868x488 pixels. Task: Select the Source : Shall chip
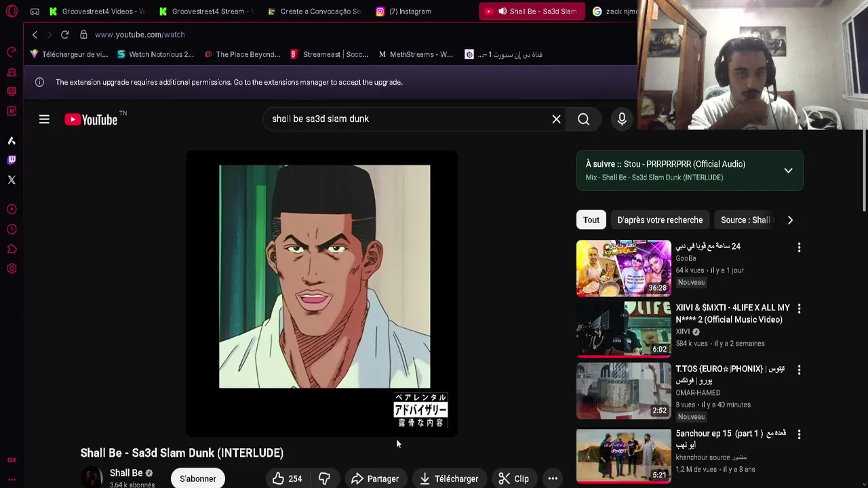point(745,220)
